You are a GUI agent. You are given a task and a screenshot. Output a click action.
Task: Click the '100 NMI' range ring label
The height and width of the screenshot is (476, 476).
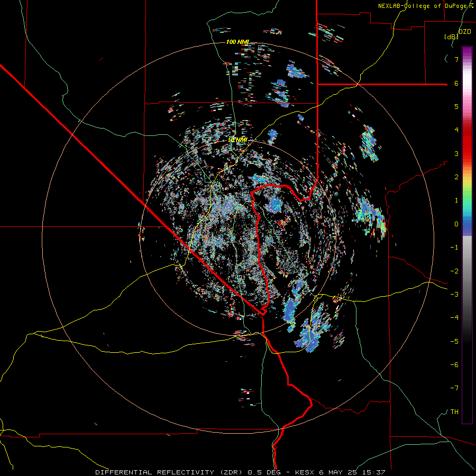click(x=237, y=42)
